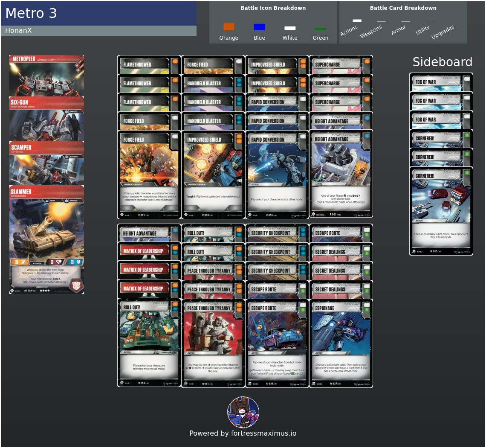
Task: Click the Blue label under the swatch
Action: click(259, 38)
